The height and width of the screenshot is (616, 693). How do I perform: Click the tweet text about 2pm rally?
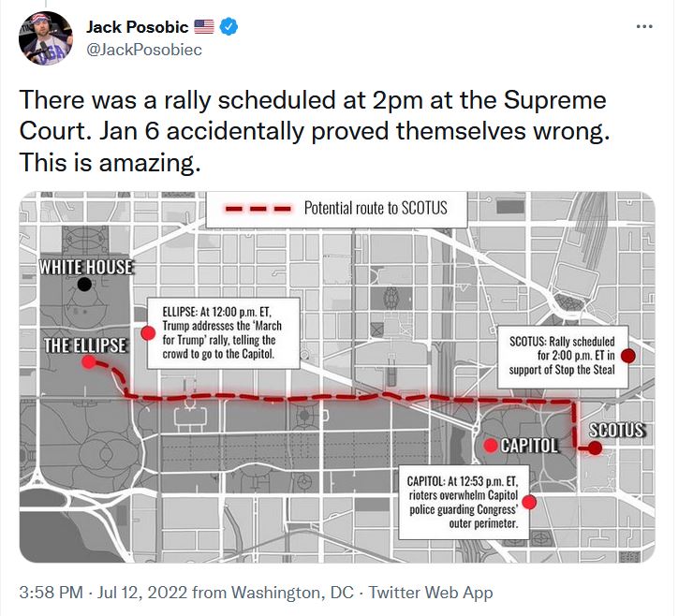[x=313, y=131]
